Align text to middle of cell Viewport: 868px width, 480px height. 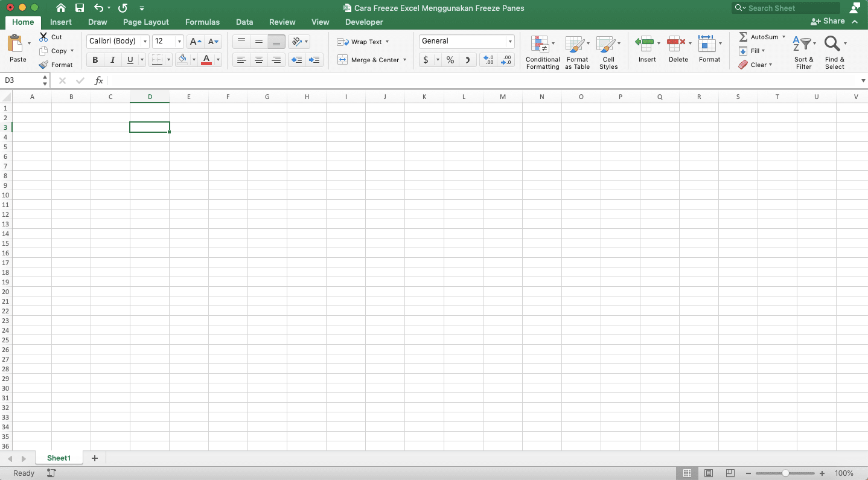click(259, 42)
